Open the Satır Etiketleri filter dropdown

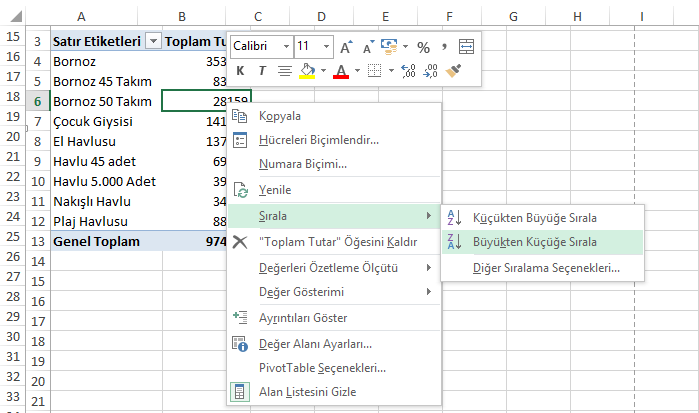tap(153, 41)
